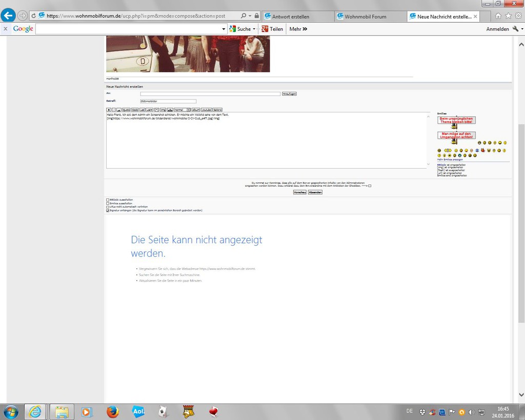525x420 pixels.
Task: Open Favorites star icon
Action: coord(508,16)
